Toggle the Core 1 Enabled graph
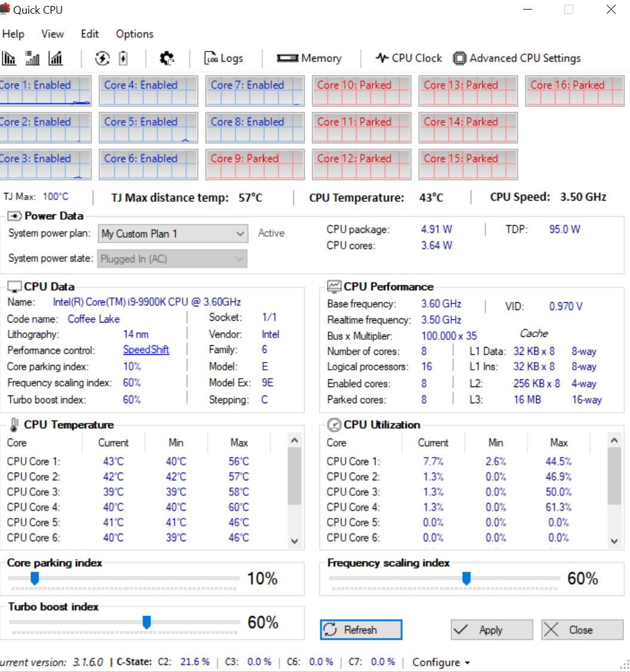The height and width of the screenshot is (672, 630). tap(44, 91)
